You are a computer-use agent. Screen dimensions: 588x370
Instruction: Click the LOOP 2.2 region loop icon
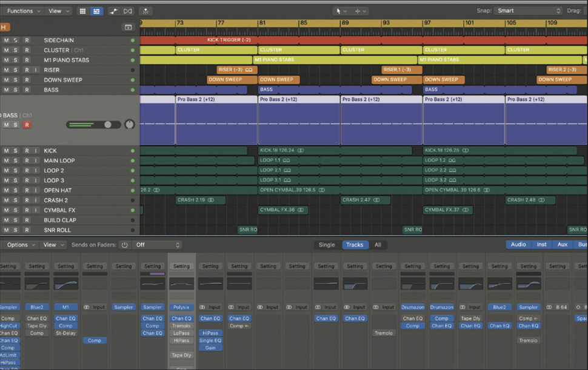pos(452,170)
